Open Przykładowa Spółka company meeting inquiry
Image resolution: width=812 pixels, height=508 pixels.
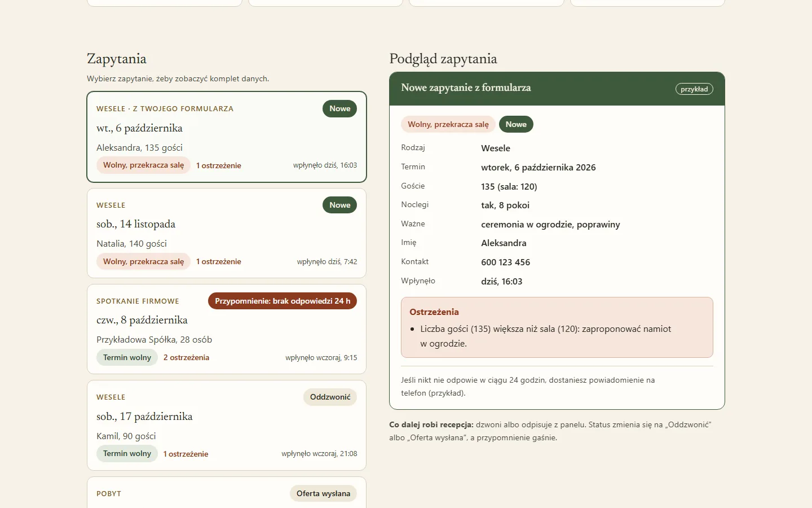point(227,329)
